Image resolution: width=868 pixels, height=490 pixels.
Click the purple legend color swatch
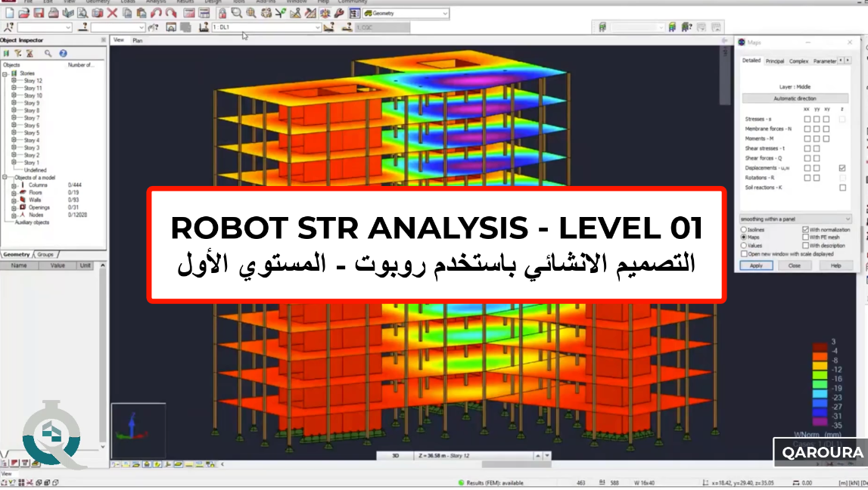click(820, 421)
